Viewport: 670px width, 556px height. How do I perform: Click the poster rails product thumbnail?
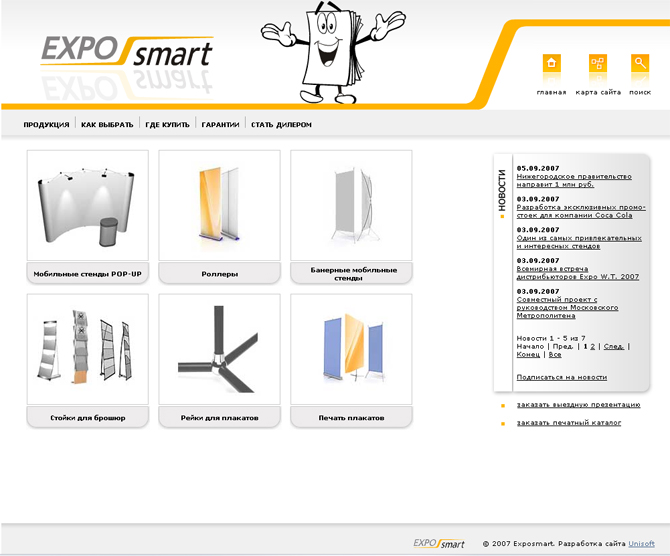(219, 349)
